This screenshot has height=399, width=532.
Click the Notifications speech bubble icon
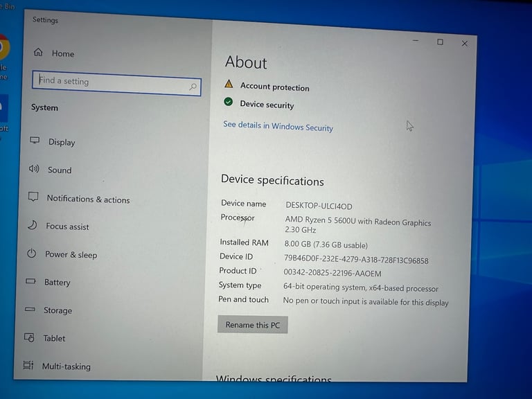[x=33, y=197]
